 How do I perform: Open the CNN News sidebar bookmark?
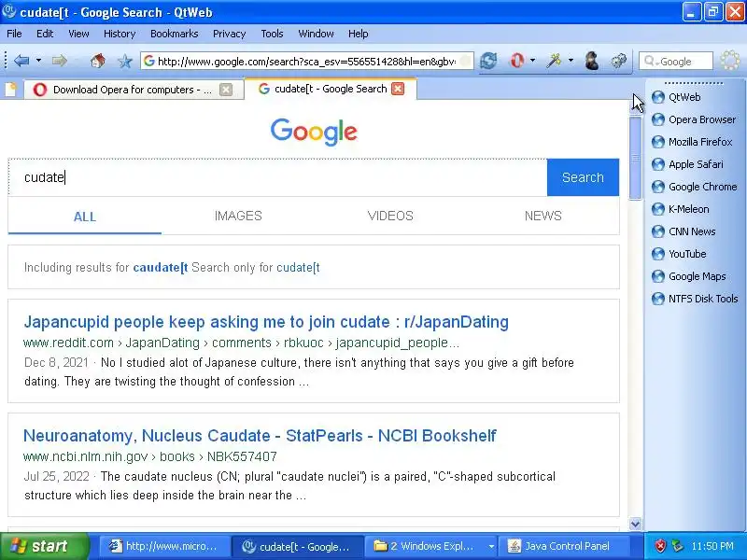click(x=684, y=231)
